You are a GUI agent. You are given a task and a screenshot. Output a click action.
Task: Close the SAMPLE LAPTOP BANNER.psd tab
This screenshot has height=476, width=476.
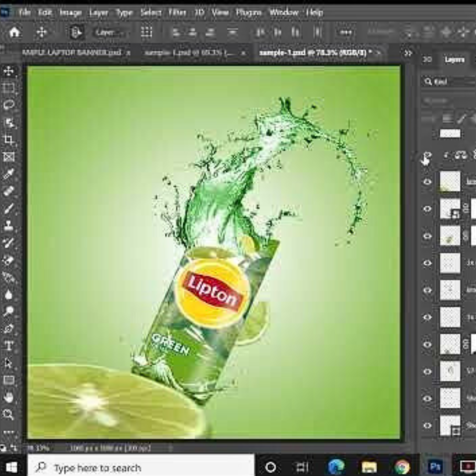tap(128, 53)
